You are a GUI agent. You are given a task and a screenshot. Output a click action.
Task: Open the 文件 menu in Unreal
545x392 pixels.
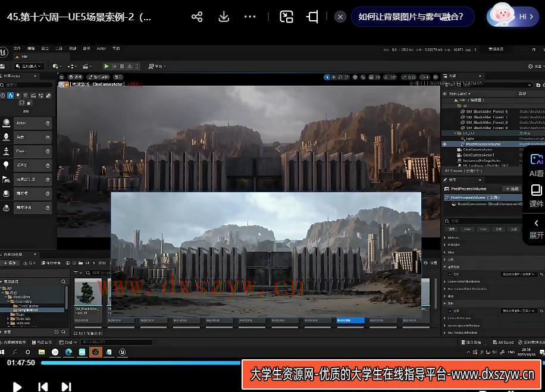[17, 48]
